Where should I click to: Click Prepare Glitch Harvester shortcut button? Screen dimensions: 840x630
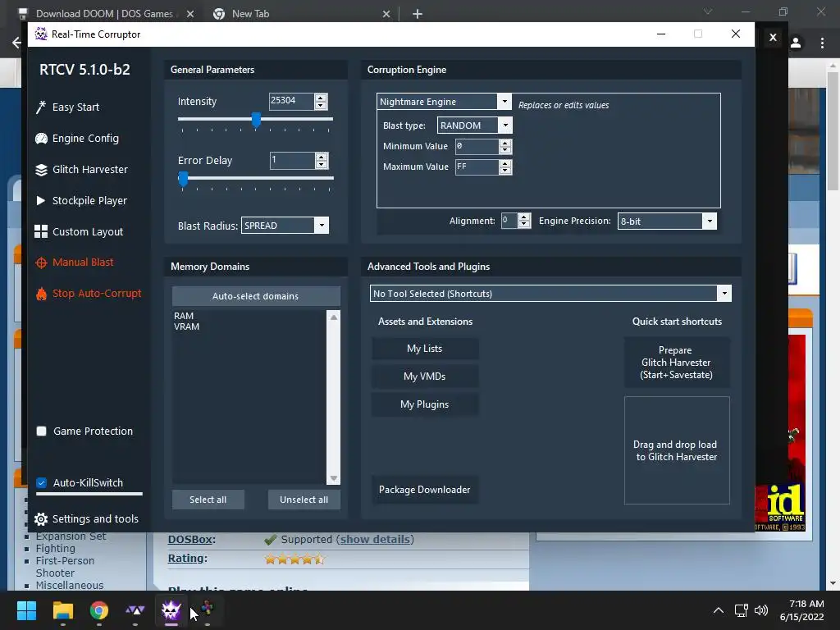[676, 363]
